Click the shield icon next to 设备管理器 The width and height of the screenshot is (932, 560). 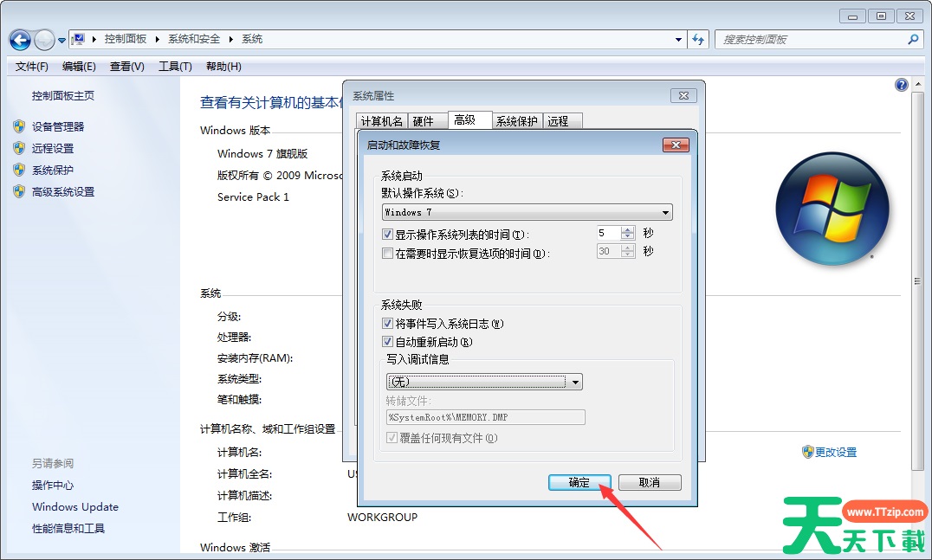pos(19,126)
